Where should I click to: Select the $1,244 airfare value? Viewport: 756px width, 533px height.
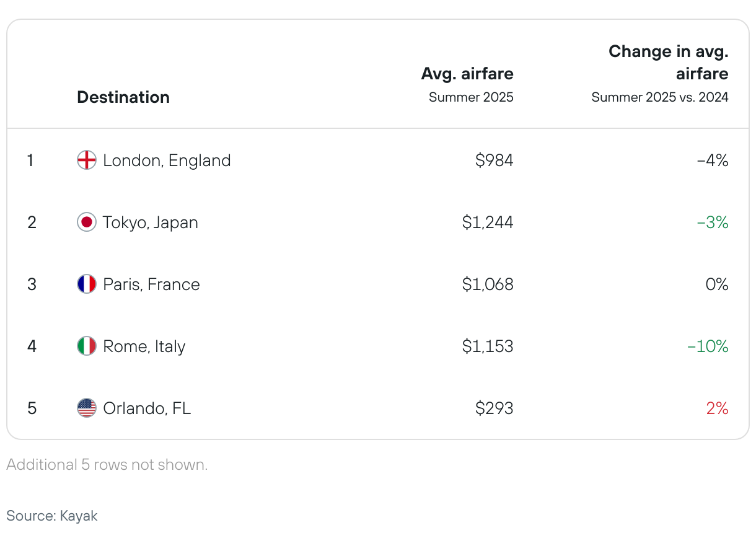pos(488,222)
